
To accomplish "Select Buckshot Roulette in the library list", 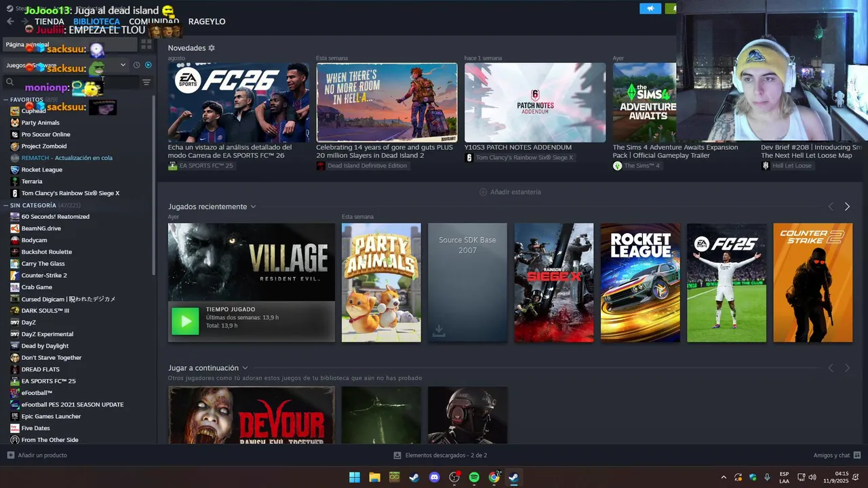I will [46, 252].
